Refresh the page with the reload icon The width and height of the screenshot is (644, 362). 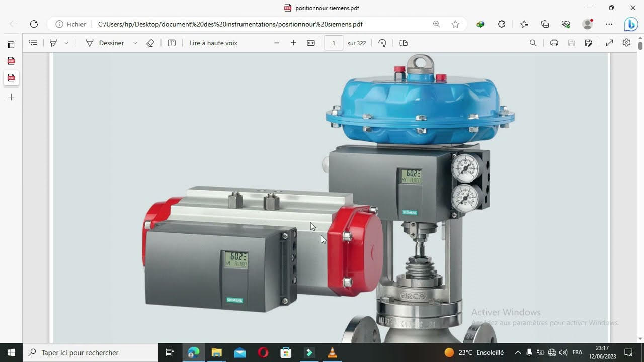(34, 24)
